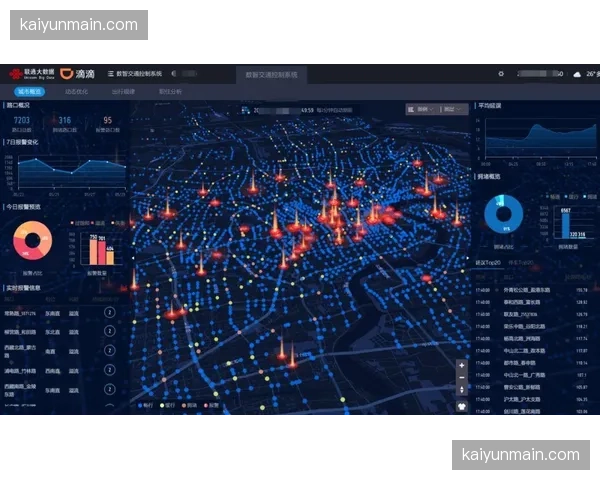Open the second dropdown above the map

451,108
